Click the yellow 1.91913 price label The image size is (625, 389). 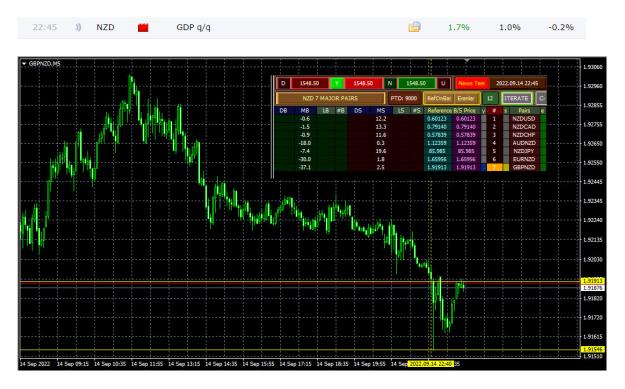point(593,281)
